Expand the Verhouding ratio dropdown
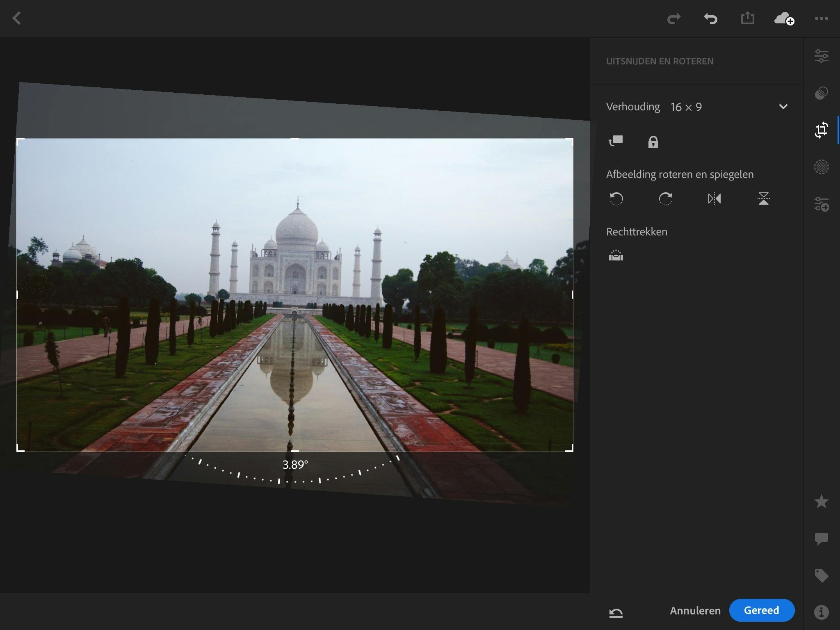The width and height of the screenshot is (840, 630). coord(783,107)
